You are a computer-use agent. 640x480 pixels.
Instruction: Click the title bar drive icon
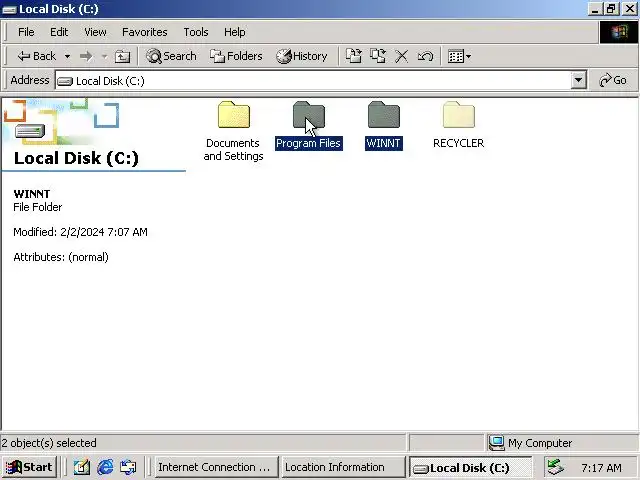tap(9, 9)
